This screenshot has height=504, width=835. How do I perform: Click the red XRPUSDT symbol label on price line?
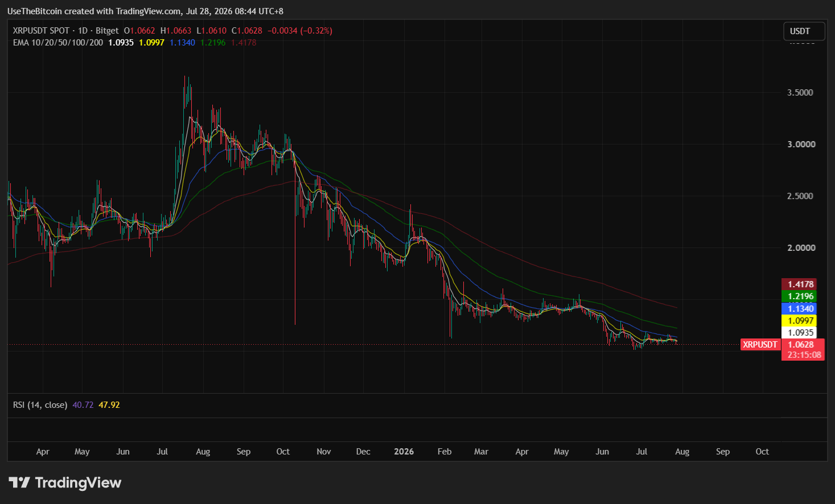point(760,345)
